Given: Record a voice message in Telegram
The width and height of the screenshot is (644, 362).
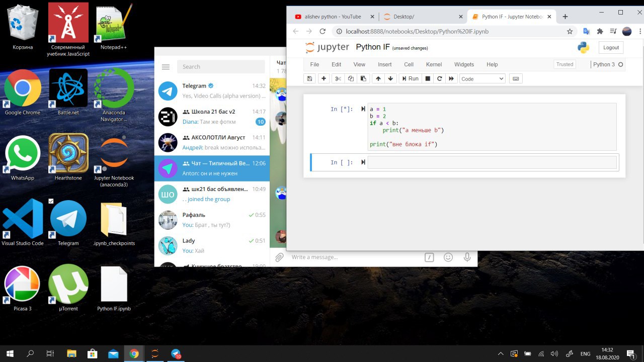Looking at the screenshot, I should pyautogui.click(x=467, y=257).
